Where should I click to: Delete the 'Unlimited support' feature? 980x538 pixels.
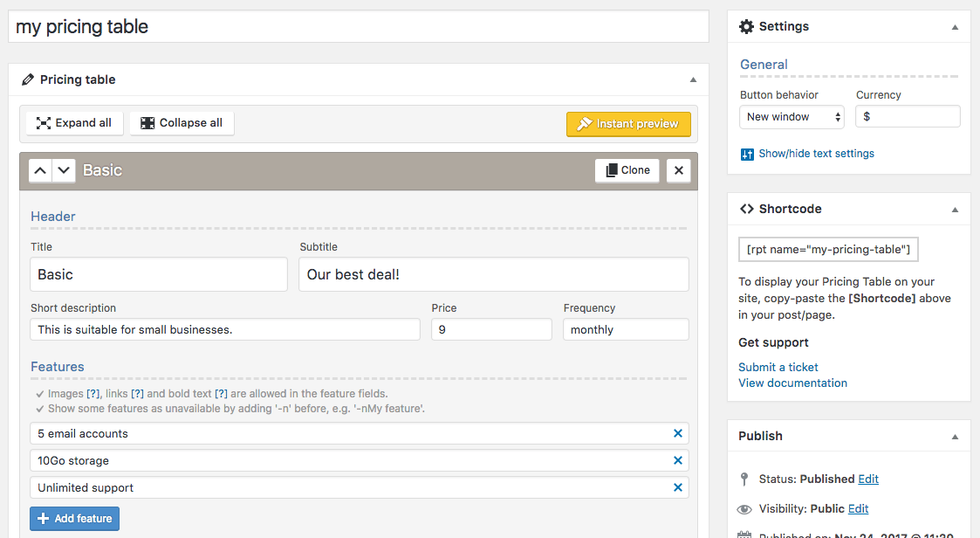pos(677,487)
